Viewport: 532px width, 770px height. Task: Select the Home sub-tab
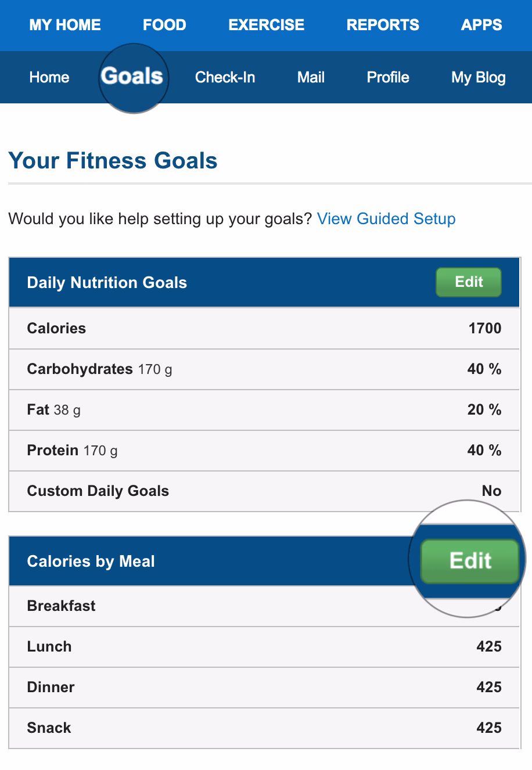[x=49, y=77]
